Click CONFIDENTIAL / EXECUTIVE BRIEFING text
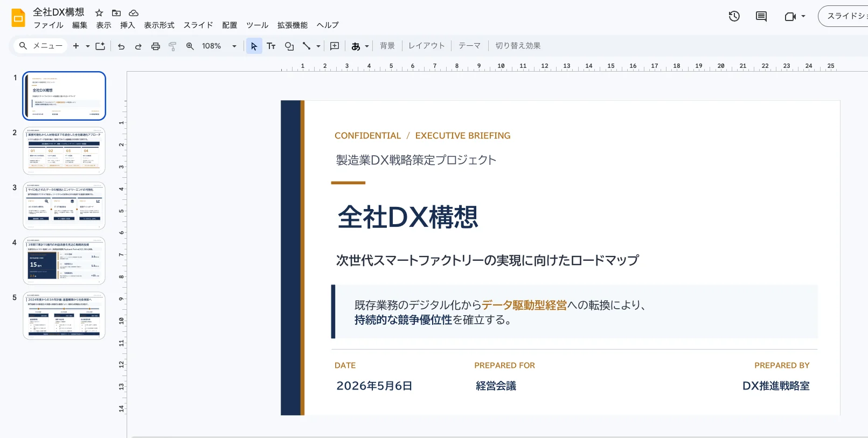The width and height of the screenshot is (868, 438). click(x=422, y=136)
